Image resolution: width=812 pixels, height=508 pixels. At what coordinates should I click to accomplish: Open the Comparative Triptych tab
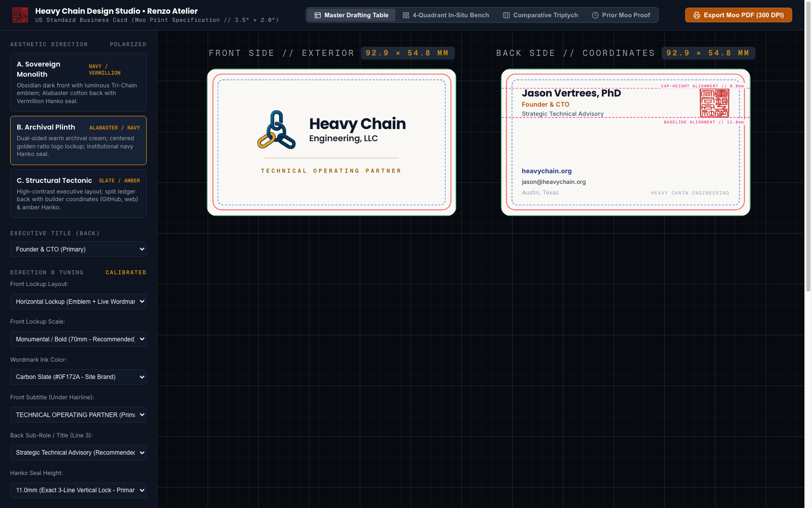tap(540, 15)
